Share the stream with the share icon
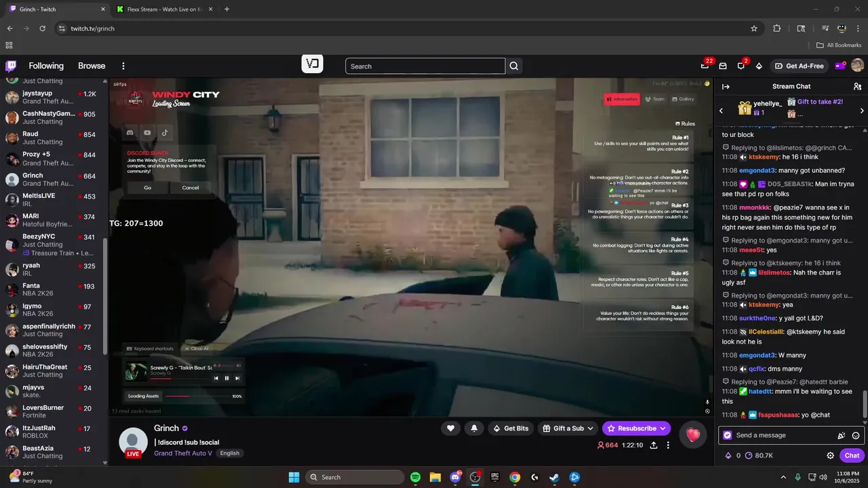 click(x=654, y=445)
